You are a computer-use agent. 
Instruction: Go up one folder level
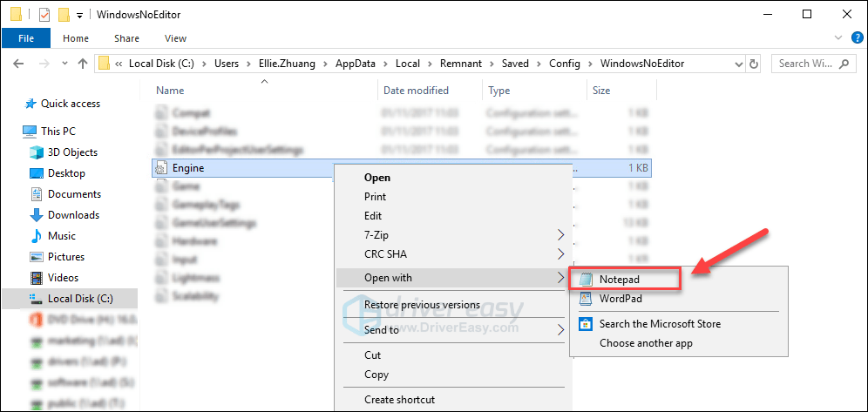click(83, 64)
